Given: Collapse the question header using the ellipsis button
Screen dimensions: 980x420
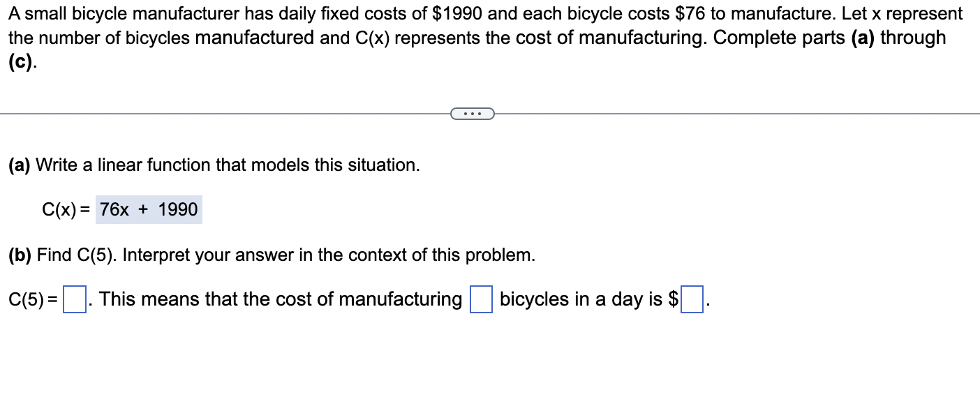Looking at the screenshot, I should (x=472, y=113).
